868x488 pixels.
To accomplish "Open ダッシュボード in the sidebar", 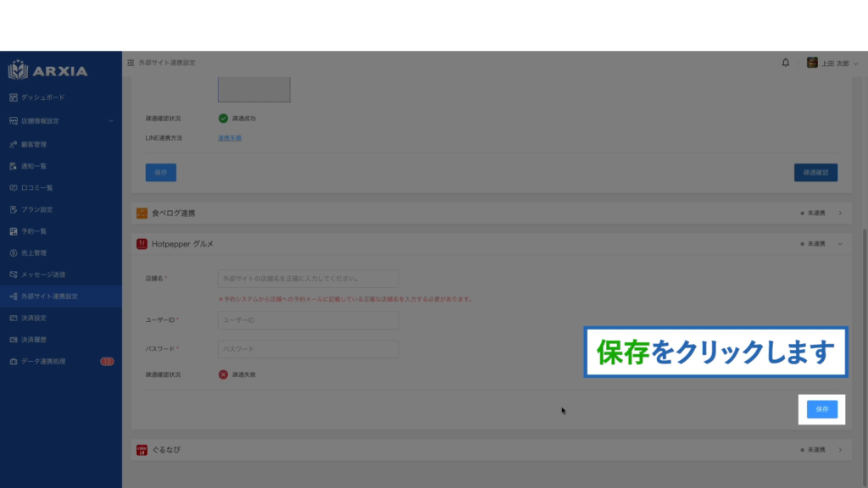I will coord(42,97).
